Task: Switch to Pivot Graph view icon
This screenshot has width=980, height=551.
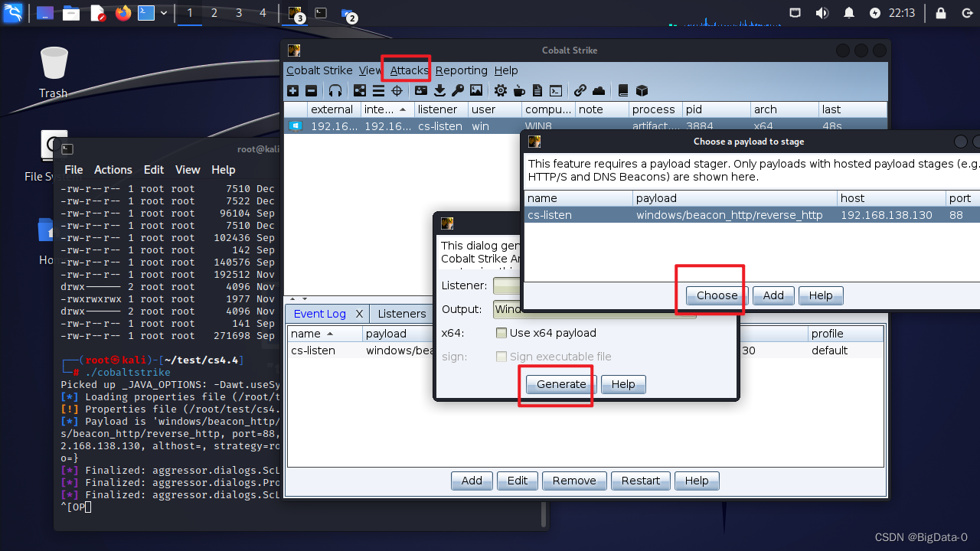Action: [360, 90]
